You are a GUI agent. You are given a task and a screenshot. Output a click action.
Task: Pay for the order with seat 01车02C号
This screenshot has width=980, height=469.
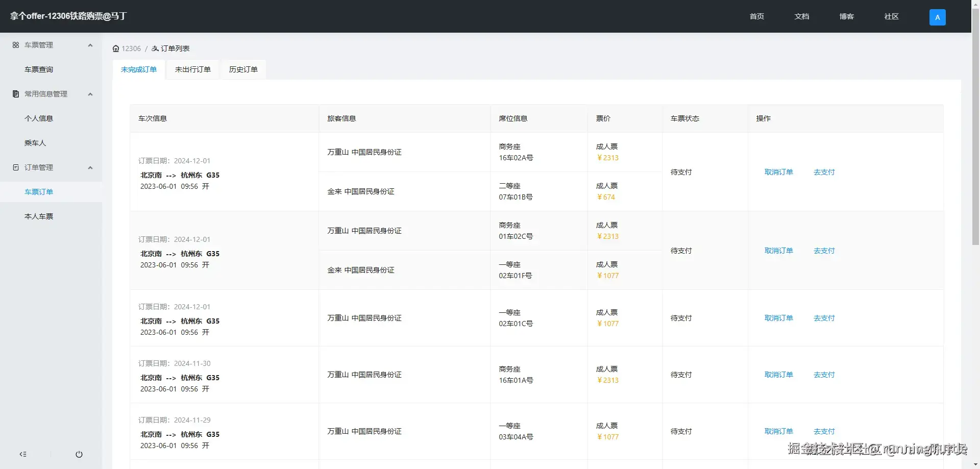click(x=824, y=251)
